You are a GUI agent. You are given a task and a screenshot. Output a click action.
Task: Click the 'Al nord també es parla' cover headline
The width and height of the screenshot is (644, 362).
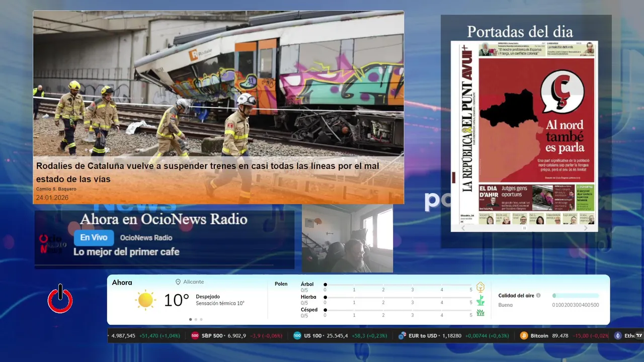point(565,136)
